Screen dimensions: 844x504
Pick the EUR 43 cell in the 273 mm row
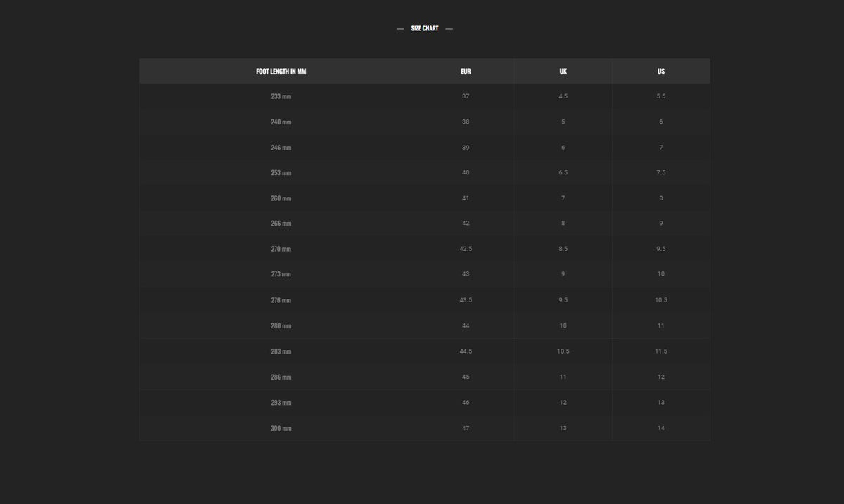pyautogui.click(x=466, y=273)
